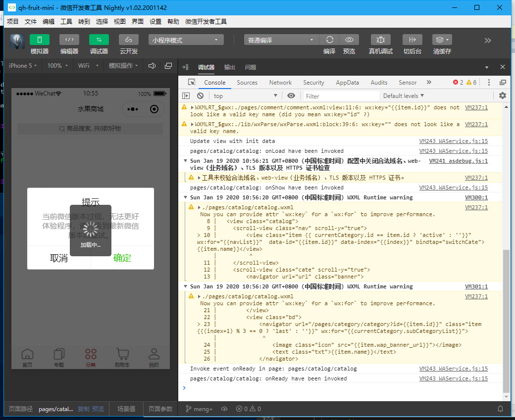Image resolution: width=515 pixels, height=420 pixels.
Task: Toggle the editor panel button
Action: 69,40
